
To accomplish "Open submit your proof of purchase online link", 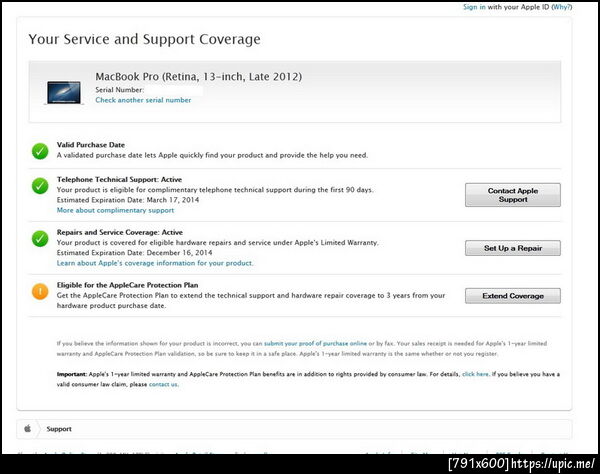I will coord(315,343).
